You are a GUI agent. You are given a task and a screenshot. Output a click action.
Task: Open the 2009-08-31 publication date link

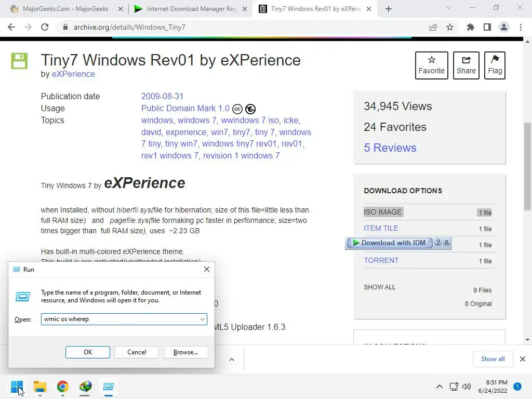[x=162, y=96]
